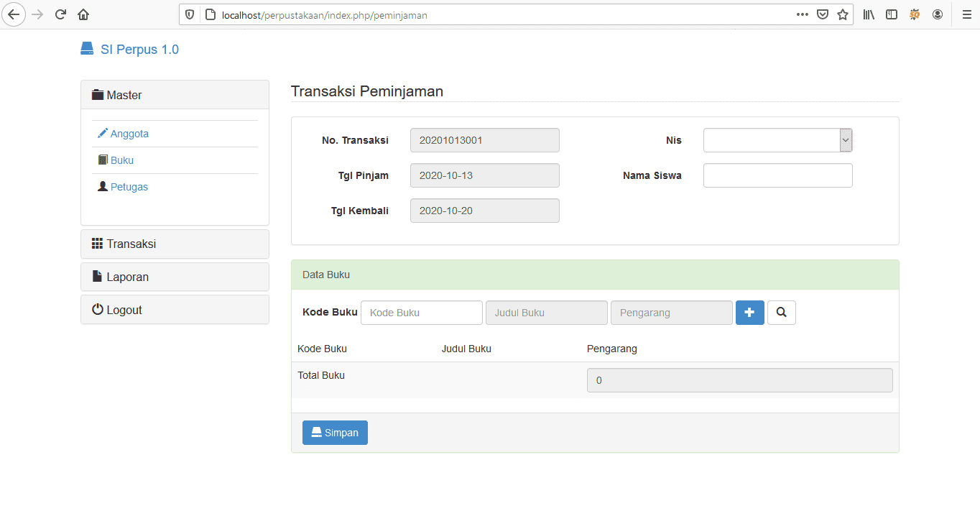This screenshot has height=506, width=980.
Task: Switch to the Laporan menu item
Action: (129, 277)
